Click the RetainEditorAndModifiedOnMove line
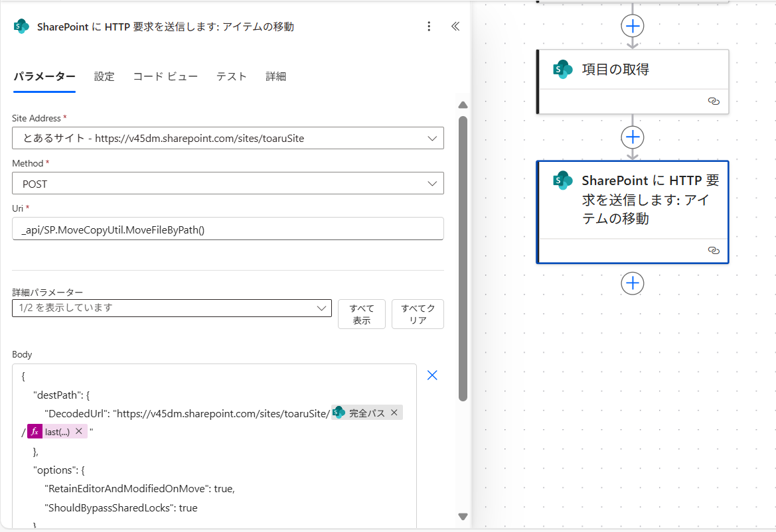 click(139, 489)
